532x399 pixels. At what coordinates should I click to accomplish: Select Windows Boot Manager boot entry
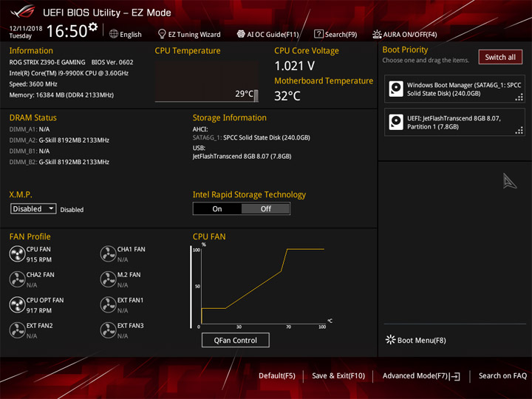tap(454, 89)
